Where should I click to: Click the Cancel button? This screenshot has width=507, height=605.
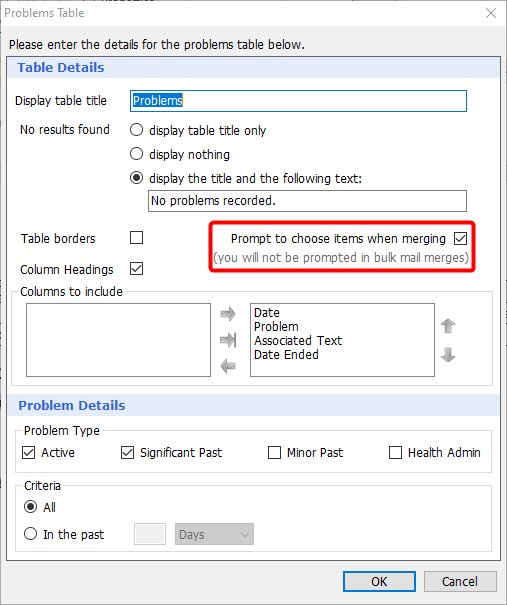pyautogui.click(x=460, y=581)
